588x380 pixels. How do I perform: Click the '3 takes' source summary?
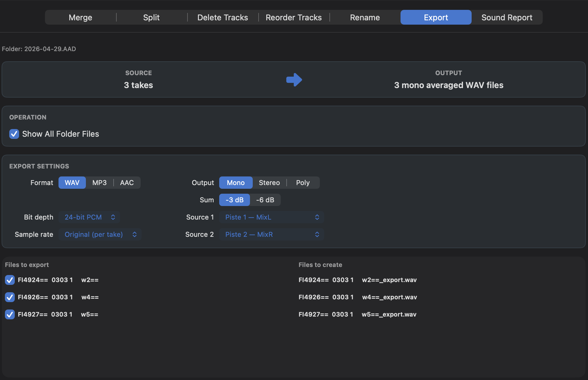pyautogui.click(x=139, y=85)
